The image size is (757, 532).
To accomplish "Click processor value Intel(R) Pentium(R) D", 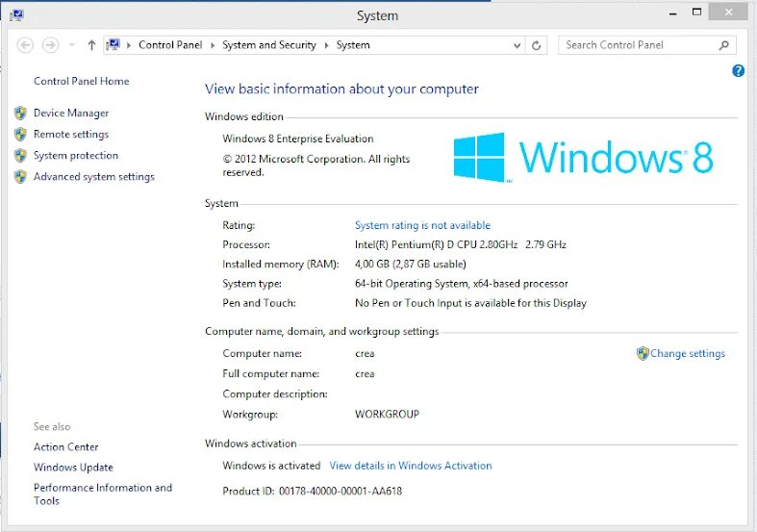I will click(461, 244).
